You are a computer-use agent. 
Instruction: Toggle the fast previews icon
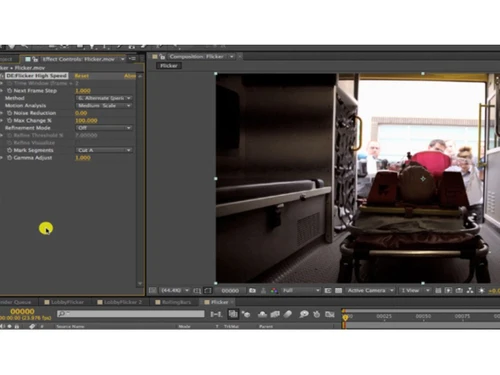click(448, 291)
